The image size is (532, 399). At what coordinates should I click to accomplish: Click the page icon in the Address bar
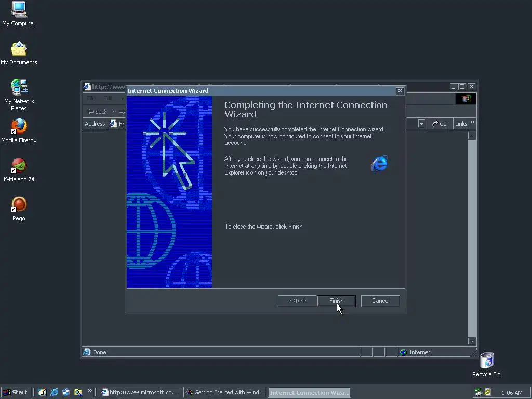pyautogui.click(x=113, y=124)
